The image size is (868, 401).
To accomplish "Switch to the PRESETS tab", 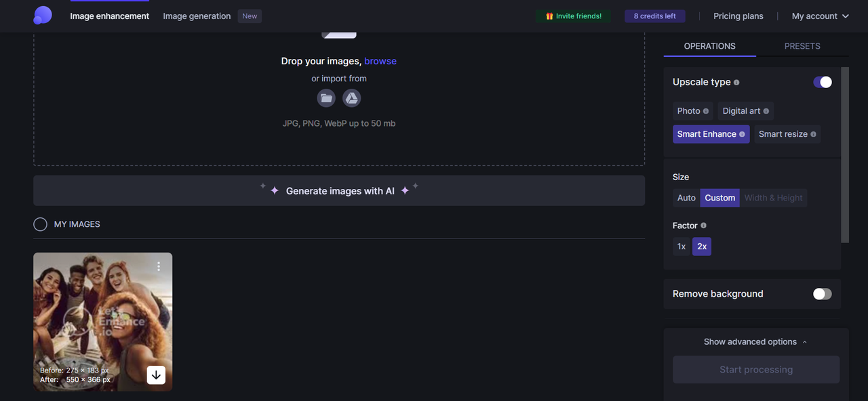I will coord(802,46).
